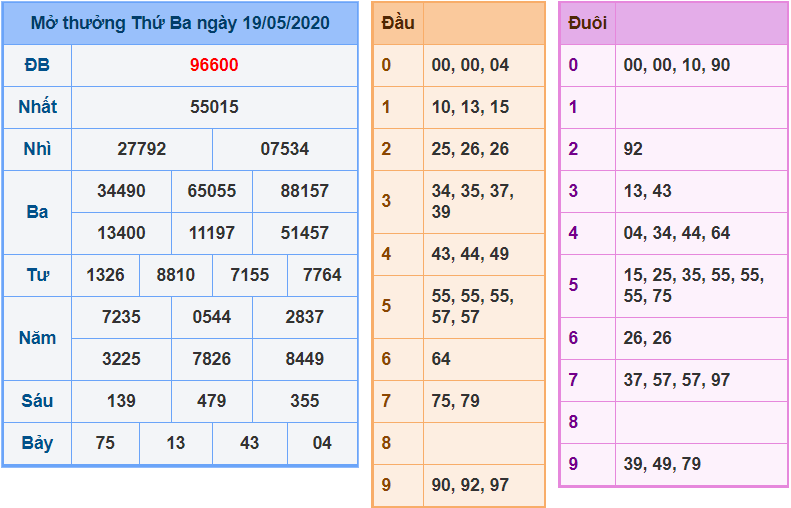Select Đuôi row 4 values 04, 34, 44, 64

676,233
